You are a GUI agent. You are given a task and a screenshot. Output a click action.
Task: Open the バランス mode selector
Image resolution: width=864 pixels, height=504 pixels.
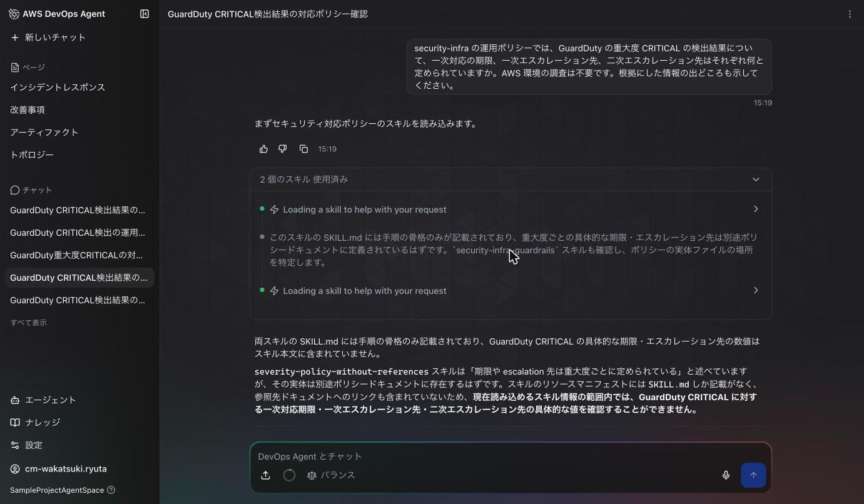pyautogui.click(x=331, y=475)
